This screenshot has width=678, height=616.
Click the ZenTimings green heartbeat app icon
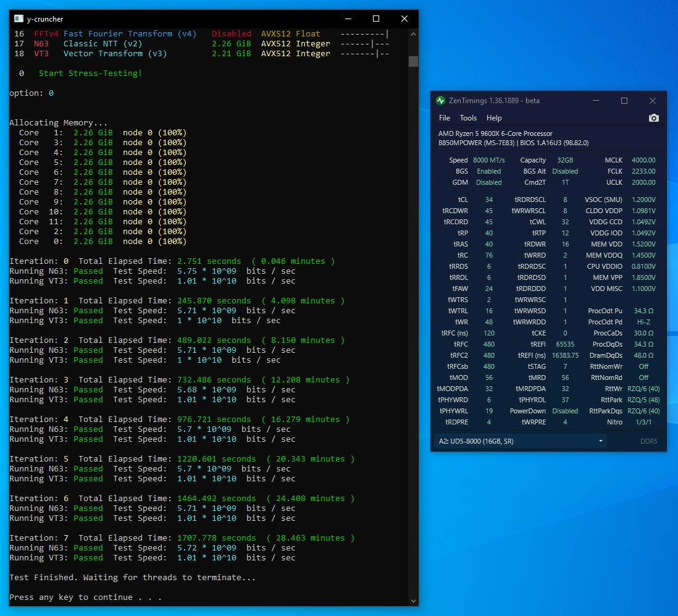(440, 101)
